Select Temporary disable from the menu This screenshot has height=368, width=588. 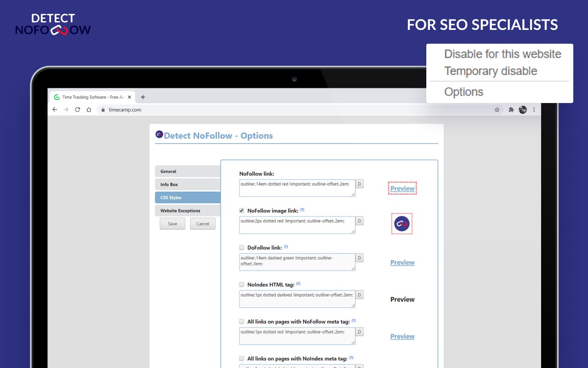click(x=491, y=71)
